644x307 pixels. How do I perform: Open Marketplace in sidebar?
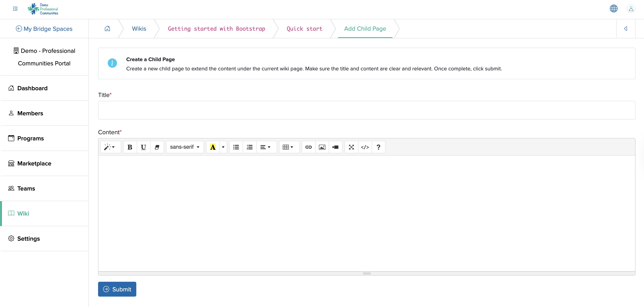click(44, 163)
